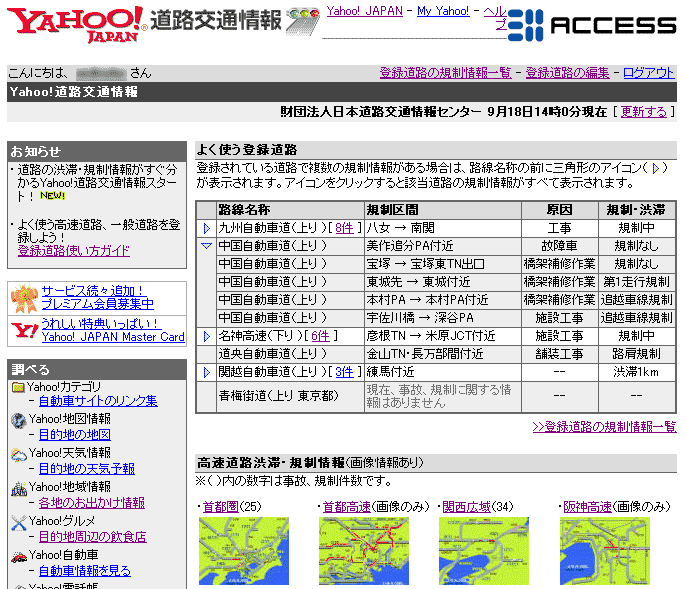Click the 練馬付近 cell
The height and width of the screenshot is (589, 685).
point(443,372)
